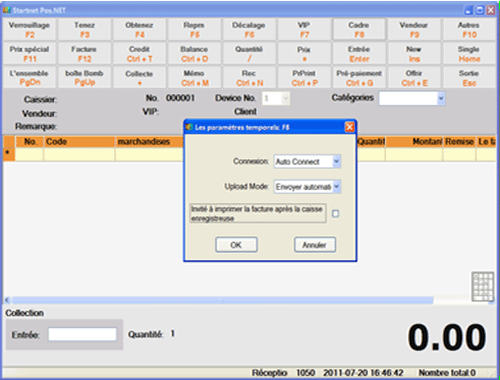Screen dimensions: 500x380
Task: Open the Upload Mode dropdown
Action: point(337,187)
